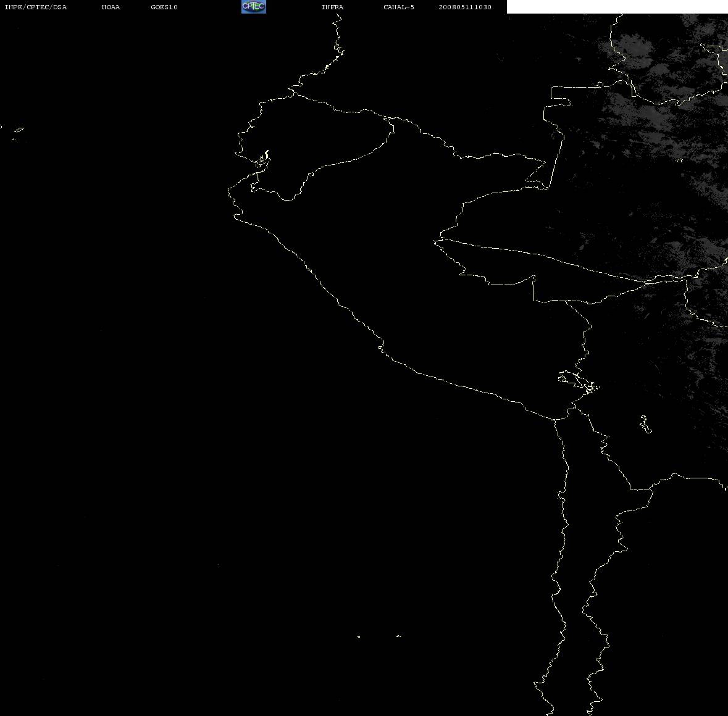Click the right small island off Chile
728x716 pixels.
point(399,636)
